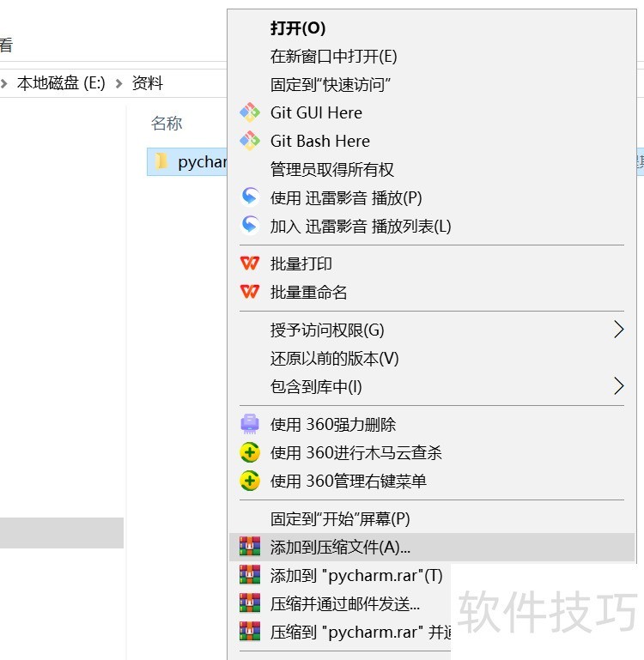
Task: Select 使用 360强力删除
Action: (432, 424)
